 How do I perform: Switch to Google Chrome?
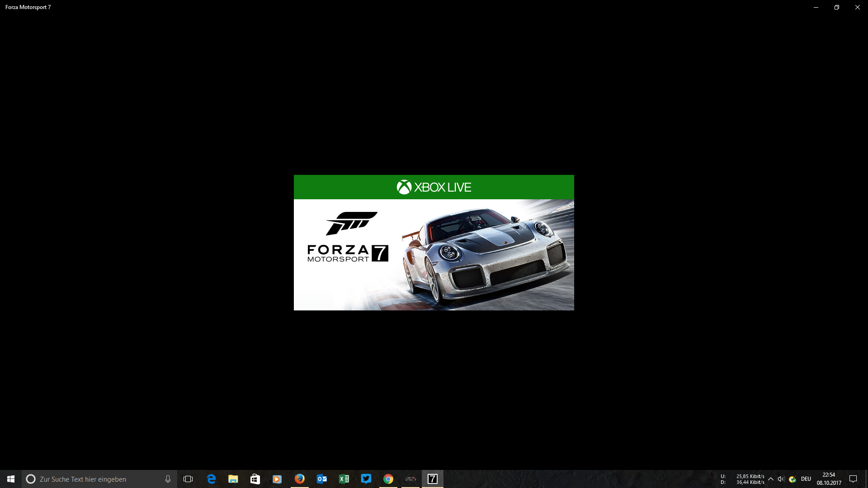click(388, 479)
